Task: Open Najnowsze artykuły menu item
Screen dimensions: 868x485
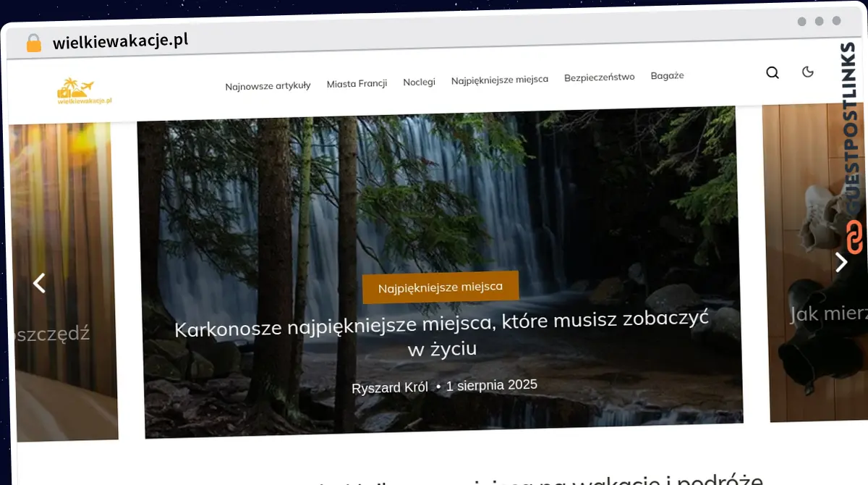Action: pos(268,85)
